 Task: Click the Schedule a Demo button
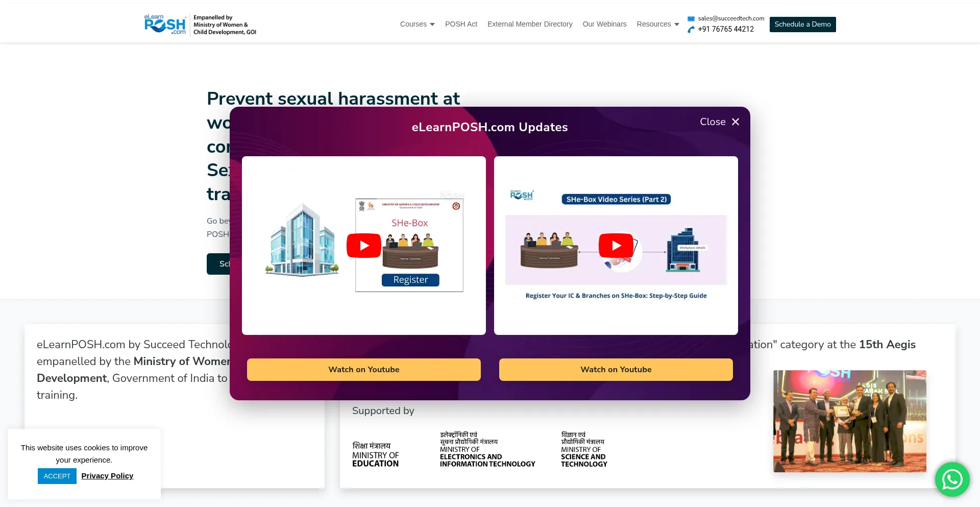click(x=802, y=24)
